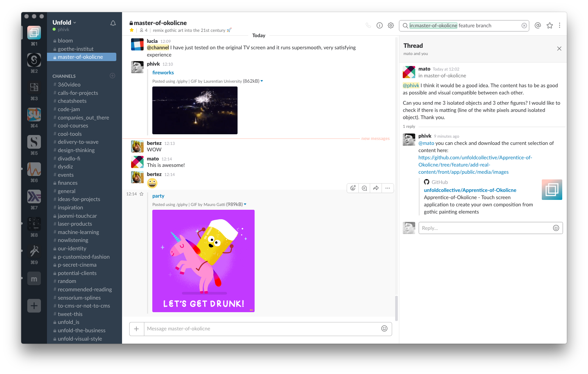Star the 12:14 party message
Screen dimensions: 588x374
[142, 194]
